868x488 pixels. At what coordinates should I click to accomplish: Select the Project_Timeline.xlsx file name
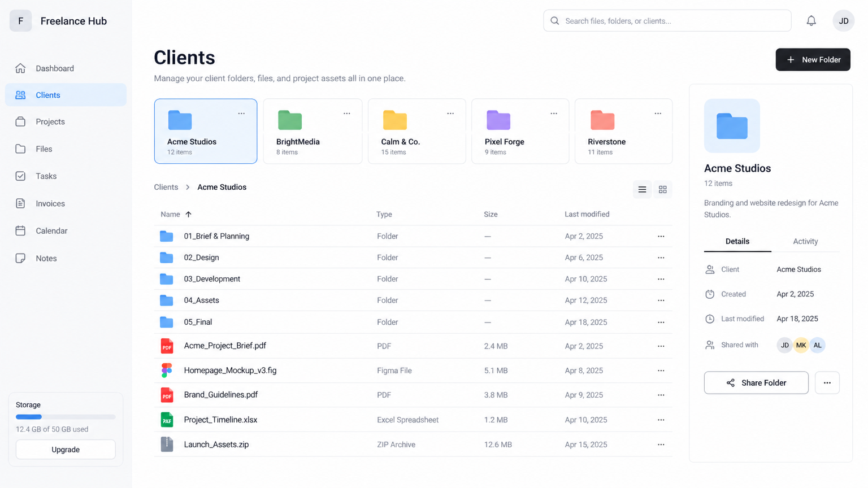coord(220,420)
